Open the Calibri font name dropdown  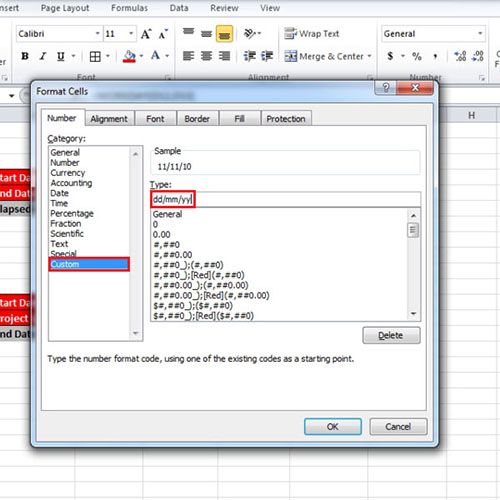tap(98, 34)
